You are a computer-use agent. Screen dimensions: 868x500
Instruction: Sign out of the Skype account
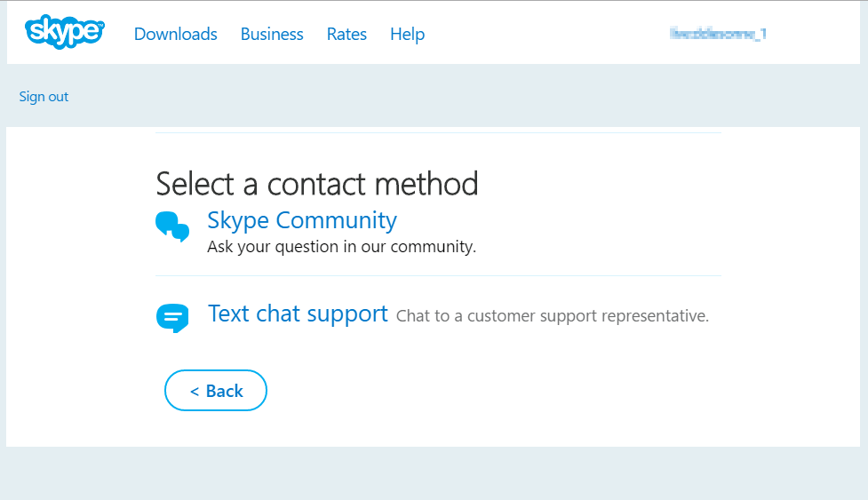click(x=44, y=97)
